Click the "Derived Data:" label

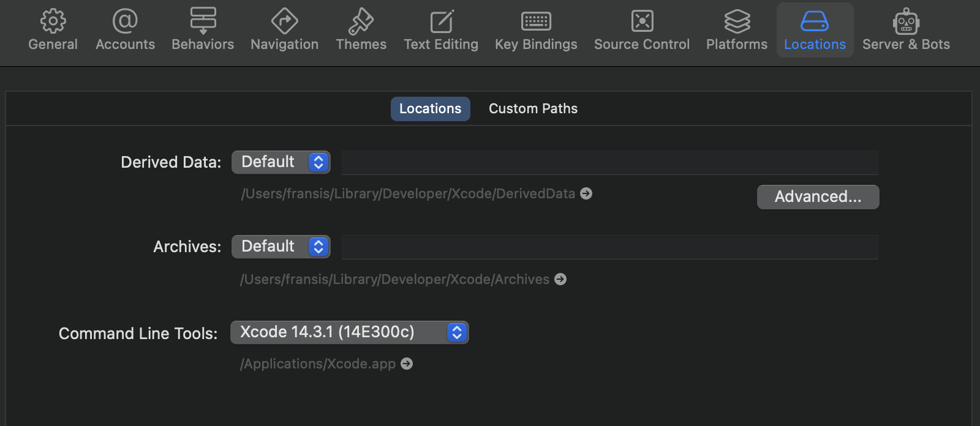click(x=171, y=162)
